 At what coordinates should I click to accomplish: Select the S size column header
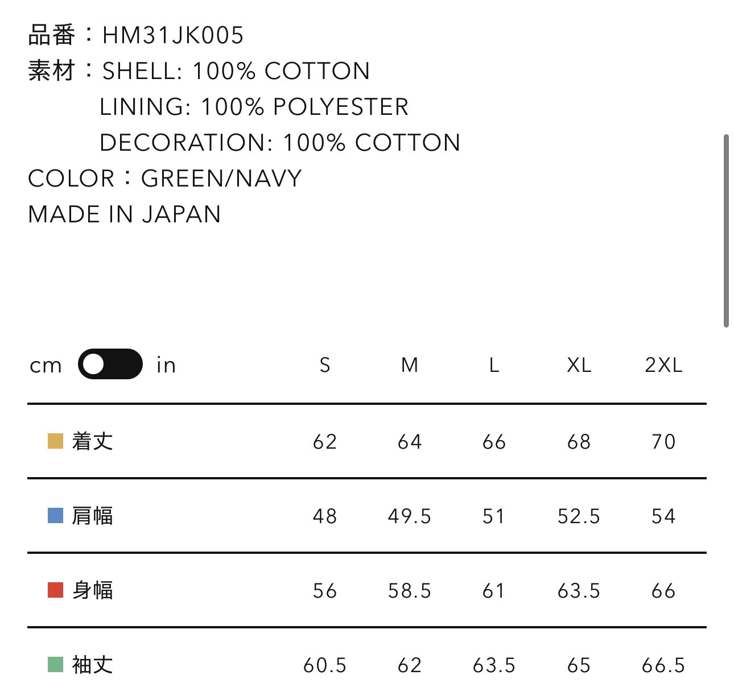pos(325,365)
